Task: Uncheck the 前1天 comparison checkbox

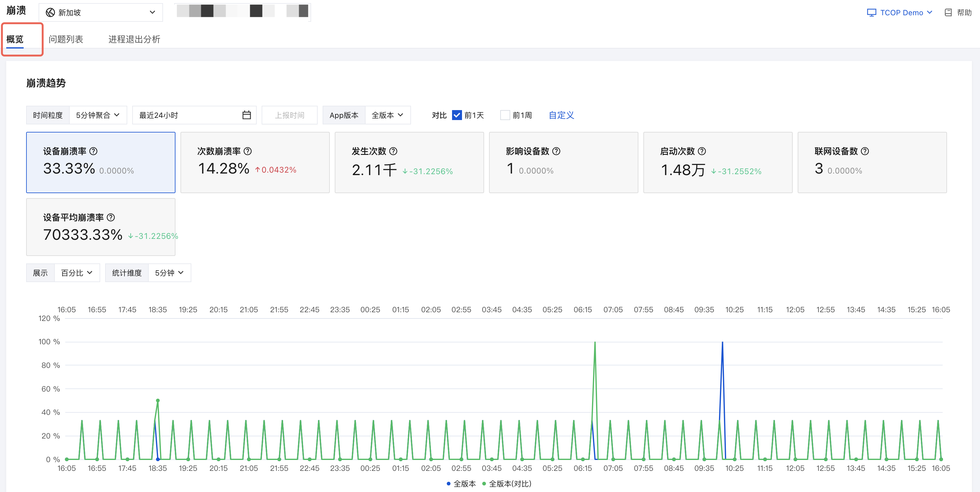Action: pos(456,115)
